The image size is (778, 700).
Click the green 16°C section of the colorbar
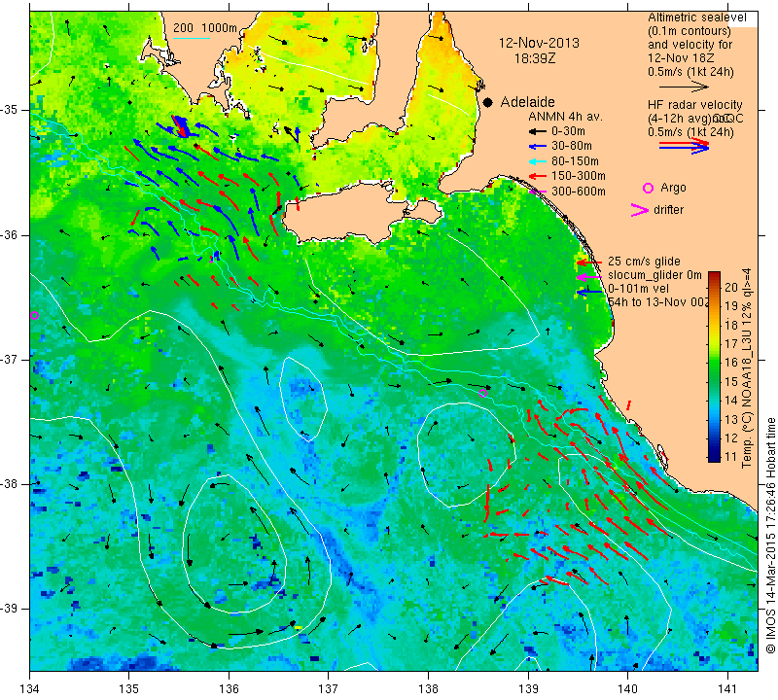[x=714, y=363]
